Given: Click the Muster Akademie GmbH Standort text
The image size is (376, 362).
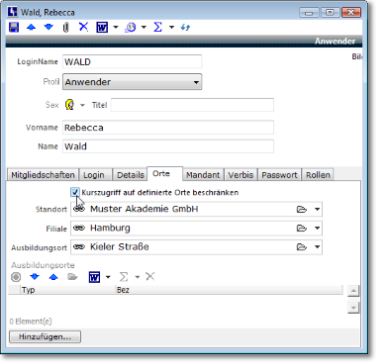Looking at the screenshot, I should [144, 209].
